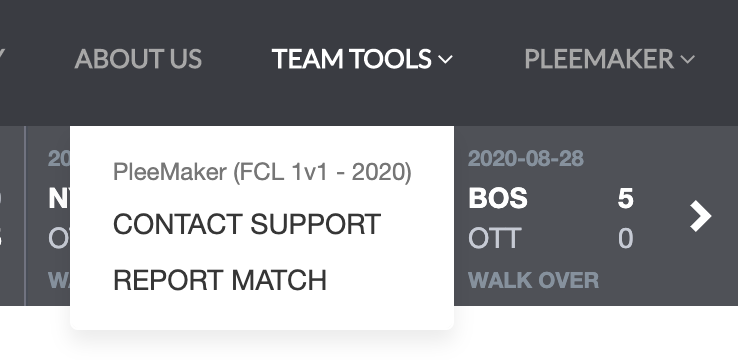The image size is (738, 360).
Task: Click the chevron icon beside PLEEMAKER
Action: pyautogui.click(x=688, y=59)
